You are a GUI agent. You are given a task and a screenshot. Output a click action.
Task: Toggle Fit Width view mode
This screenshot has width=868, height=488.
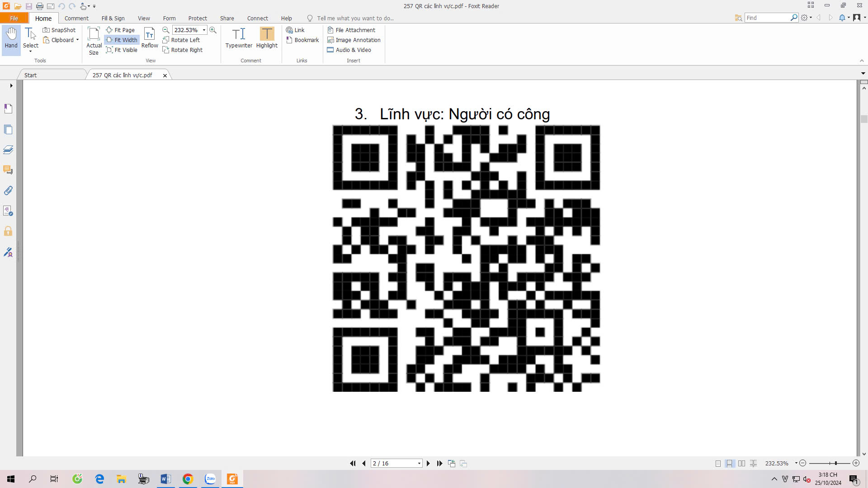pyautogui.click(x=122, y=40)
